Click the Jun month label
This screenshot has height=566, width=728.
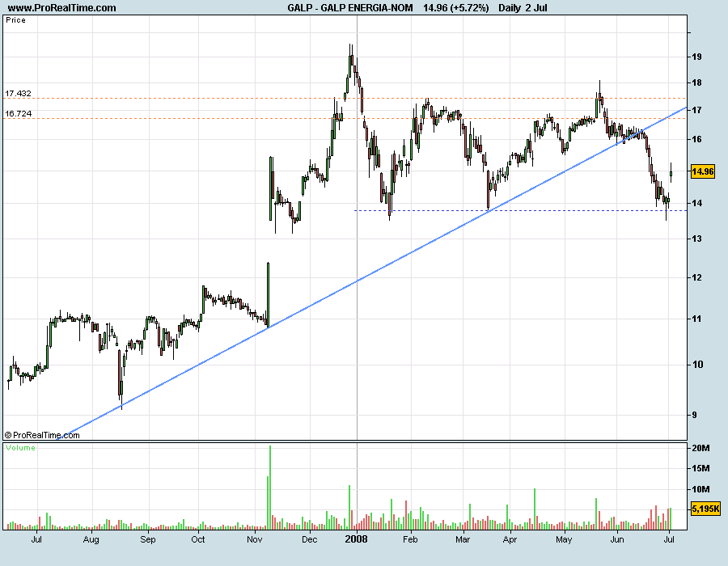point(617,539)
